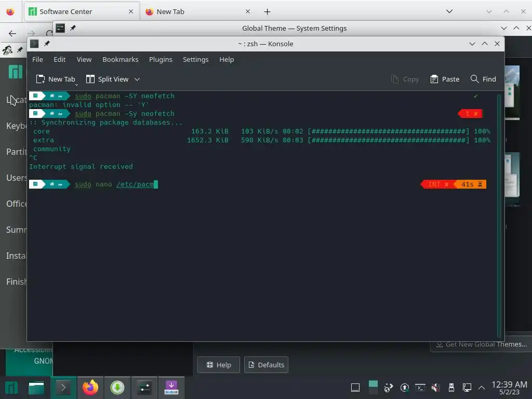Image resolution: width=532 pixels, height=399 pixels.
Task: Open the Help menu in Konsole
Action: click(x=227, y=59)
